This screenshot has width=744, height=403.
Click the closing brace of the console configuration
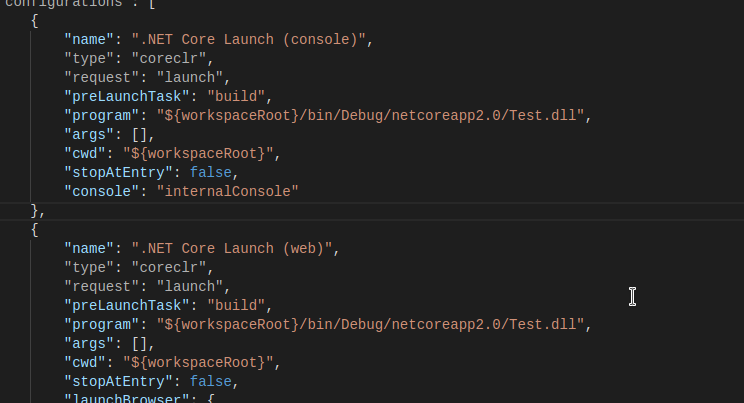(x=35, y=210)
